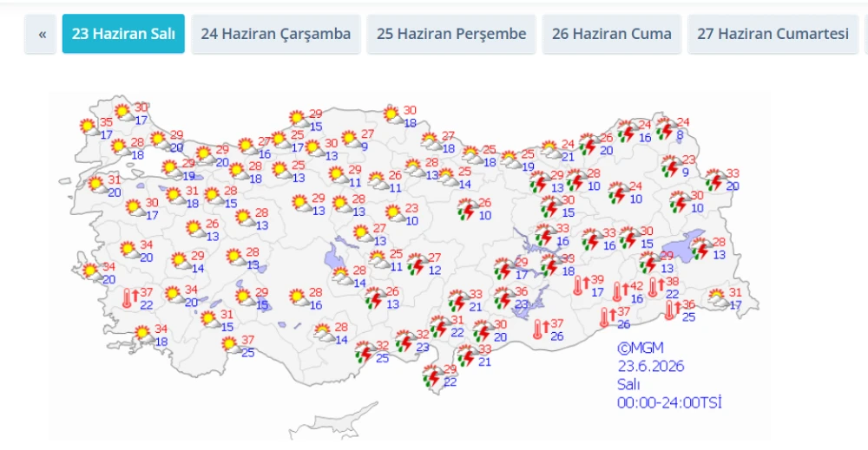
Task: Pick the weather icon next to 27/13
Action: click(x=363, y=234)
